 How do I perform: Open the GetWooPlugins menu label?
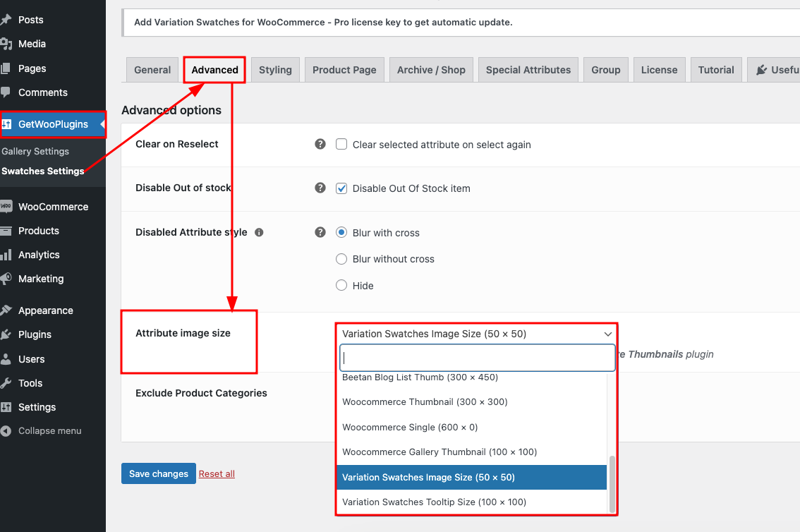tap(53, 124)
